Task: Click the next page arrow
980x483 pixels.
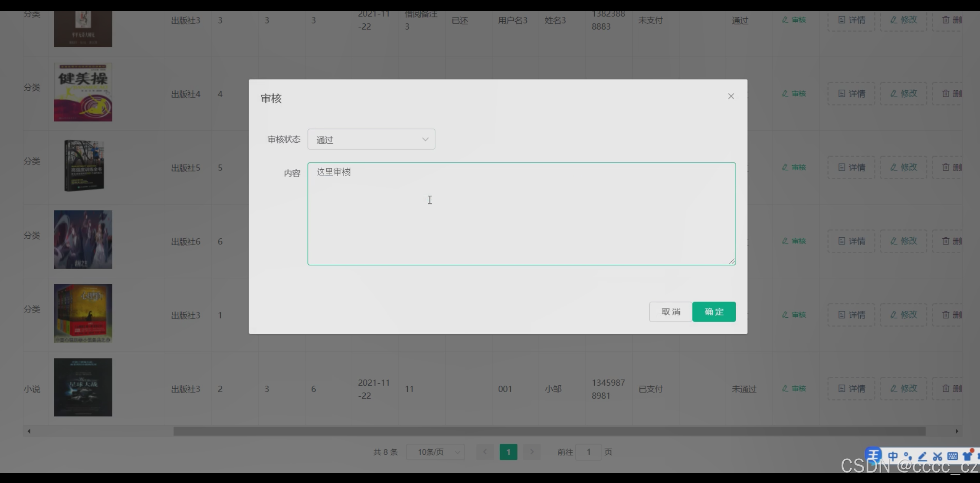Action: click(531, 452)
